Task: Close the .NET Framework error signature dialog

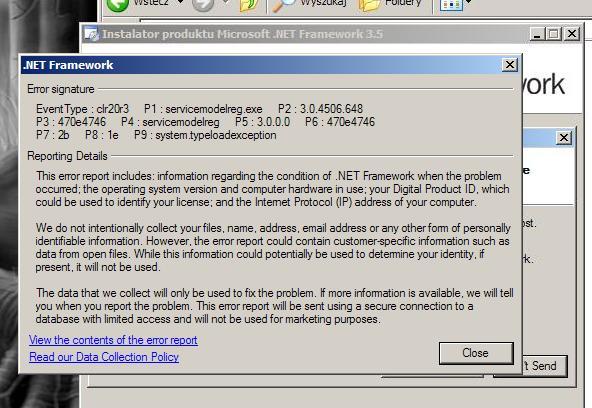Action: [x=510, y=65]
